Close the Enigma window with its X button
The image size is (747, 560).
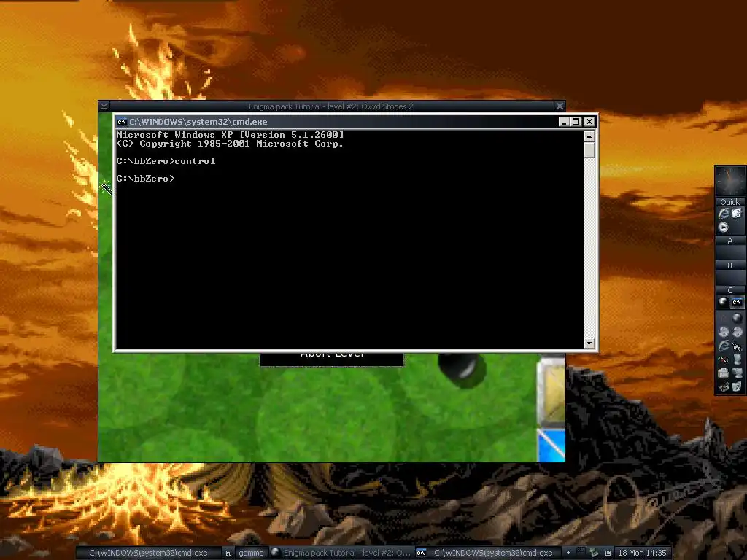coord(560,106)
